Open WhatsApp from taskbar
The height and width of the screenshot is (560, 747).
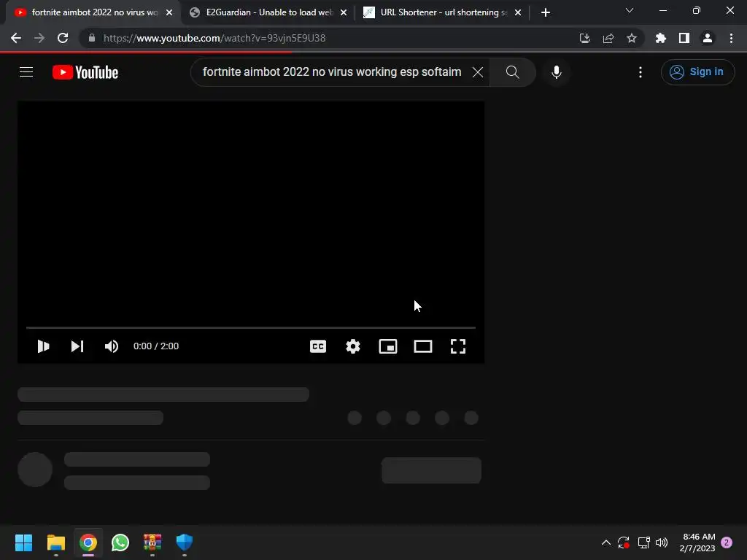point(120,542)
